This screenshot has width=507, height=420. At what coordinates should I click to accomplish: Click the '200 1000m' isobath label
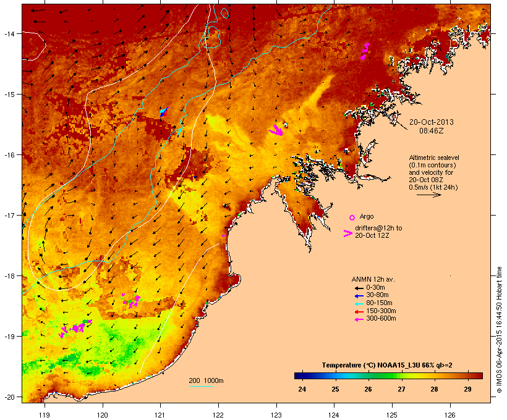pos(206,380)
